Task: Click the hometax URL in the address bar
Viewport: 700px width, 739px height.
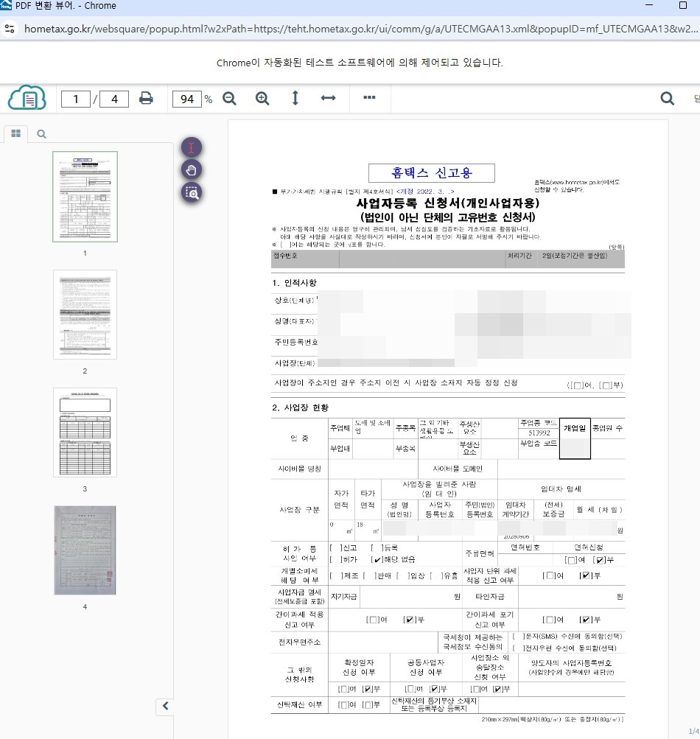Action: pyautogui.click(x=360, y=29)
